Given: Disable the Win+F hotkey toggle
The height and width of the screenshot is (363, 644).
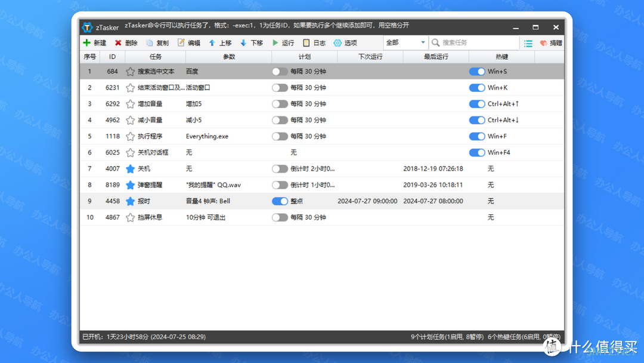Looking at the screenshot, I should [477, 137].
